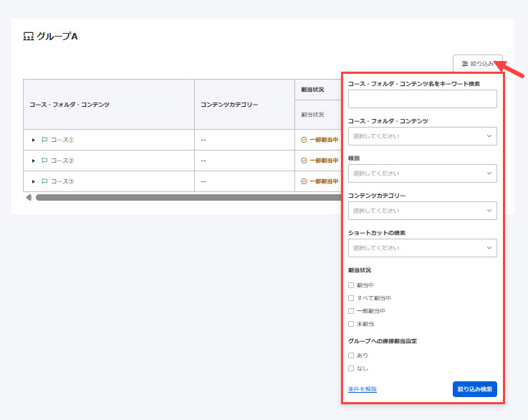Select the あり checkbox for direct assignment

(351, 355)
